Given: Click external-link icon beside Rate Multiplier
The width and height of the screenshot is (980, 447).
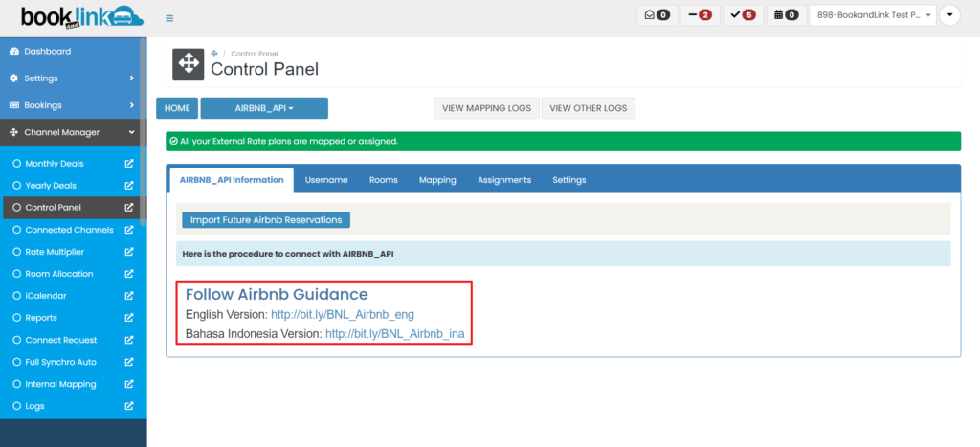Looking at the screenshot, I should click(x=129, y=252).
